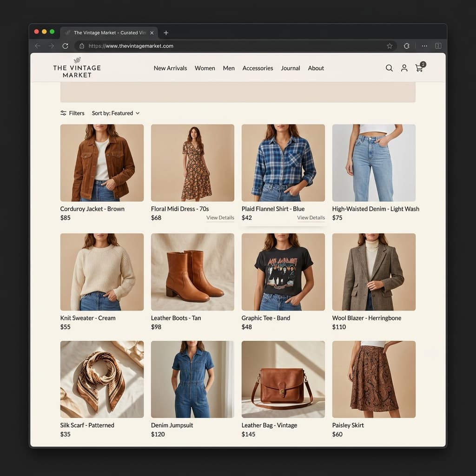Open the browser three-dot menu

pyautogui.click(x=424, y=46)
